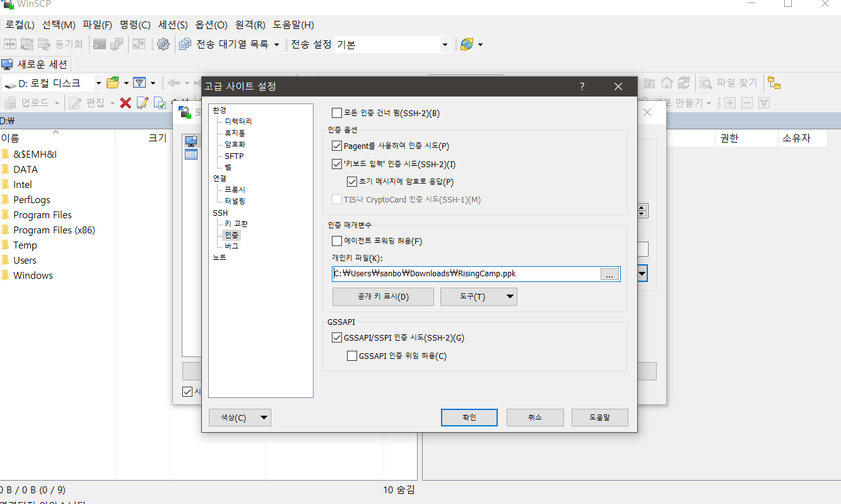
Task: Click the help question mark in dialog title
Action: pyautogui.click(x=582, y=86)
